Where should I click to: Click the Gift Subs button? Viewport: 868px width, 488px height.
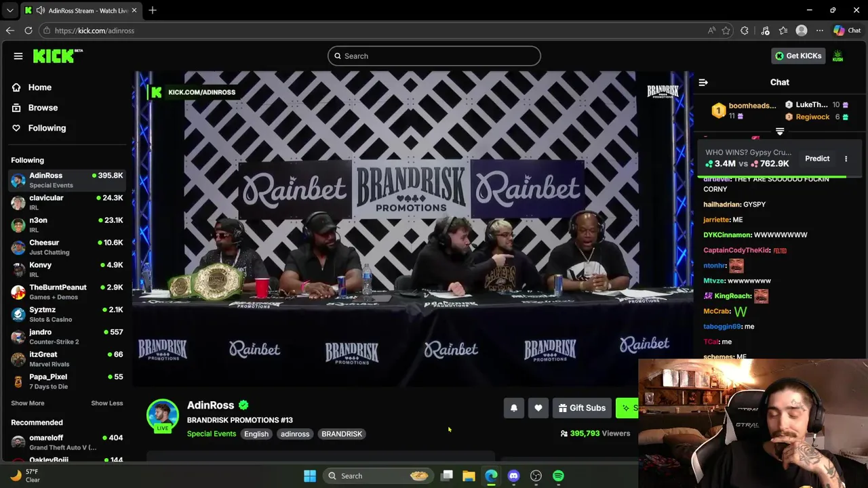(582, 408)
